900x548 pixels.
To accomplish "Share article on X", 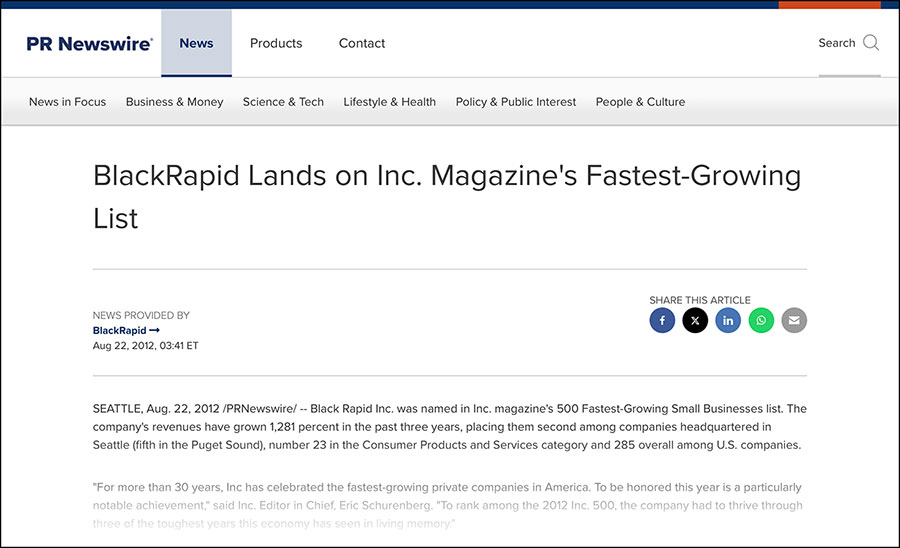I will pyautogui.click(x=695, y=320).
